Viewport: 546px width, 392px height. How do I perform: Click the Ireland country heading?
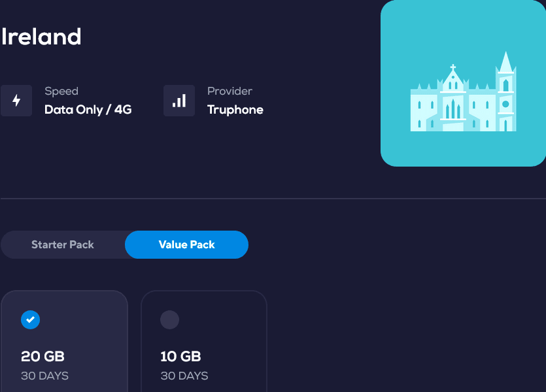41,37
